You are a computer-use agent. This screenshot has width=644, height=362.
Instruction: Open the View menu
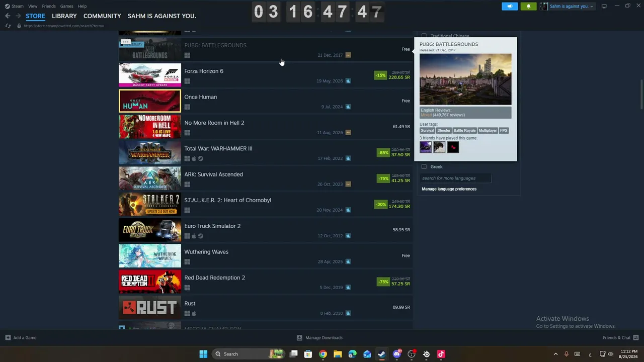coord(33,6)
